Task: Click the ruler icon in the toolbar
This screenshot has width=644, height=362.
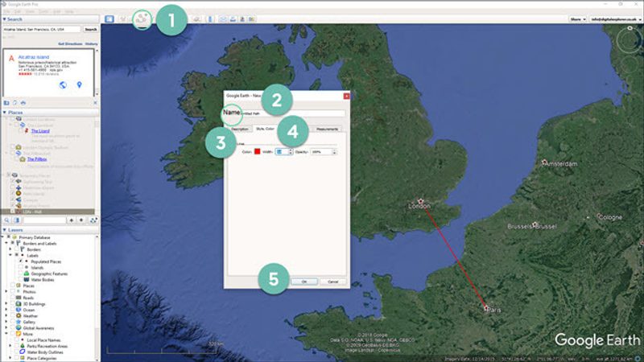Action: point(210,19)
